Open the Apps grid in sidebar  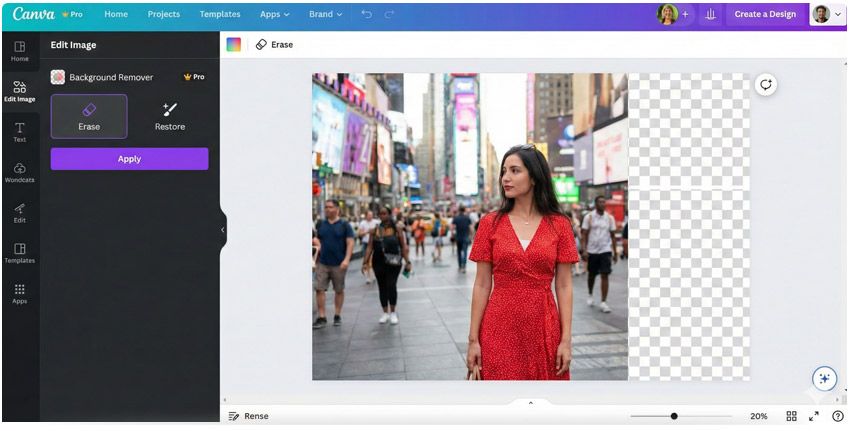click(19, 293)
